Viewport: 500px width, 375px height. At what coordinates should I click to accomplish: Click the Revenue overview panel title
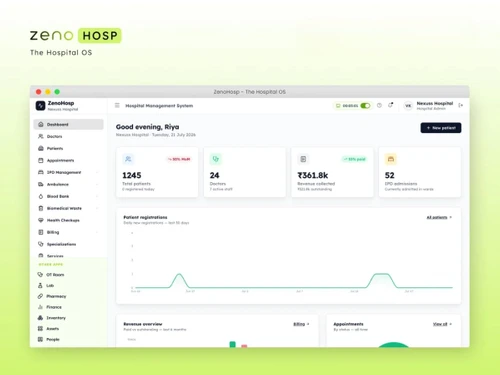tap(143, 324)
